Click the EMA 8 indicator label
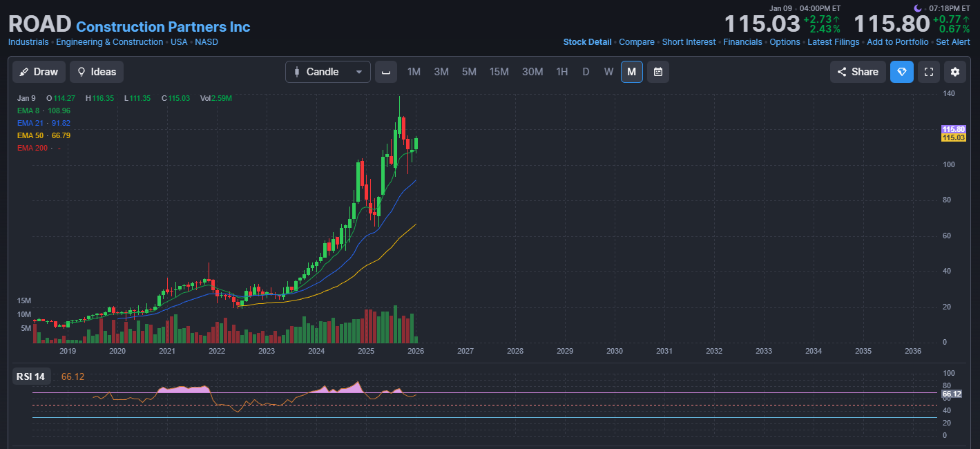This screenshot has width=980, height=449. (28, 111)
